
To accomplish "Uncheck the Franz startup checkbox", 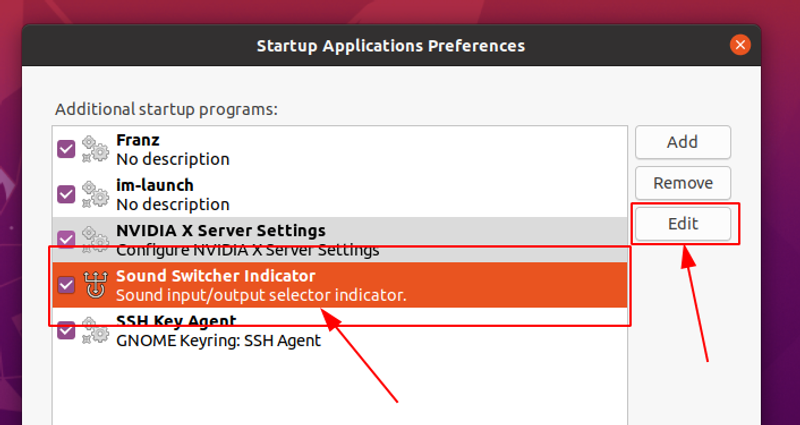I will (66, 149).
